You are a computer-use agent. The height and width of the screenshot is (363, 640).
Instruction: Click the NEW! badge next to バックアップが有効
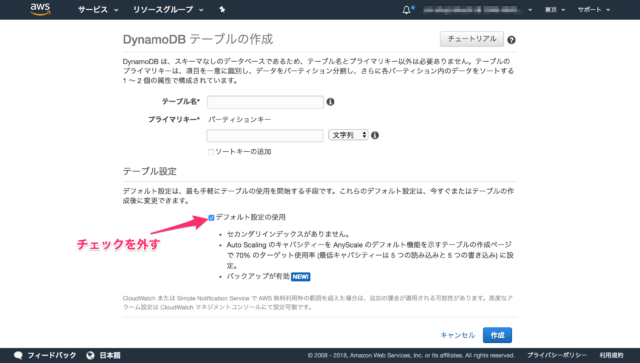[300, 277]
